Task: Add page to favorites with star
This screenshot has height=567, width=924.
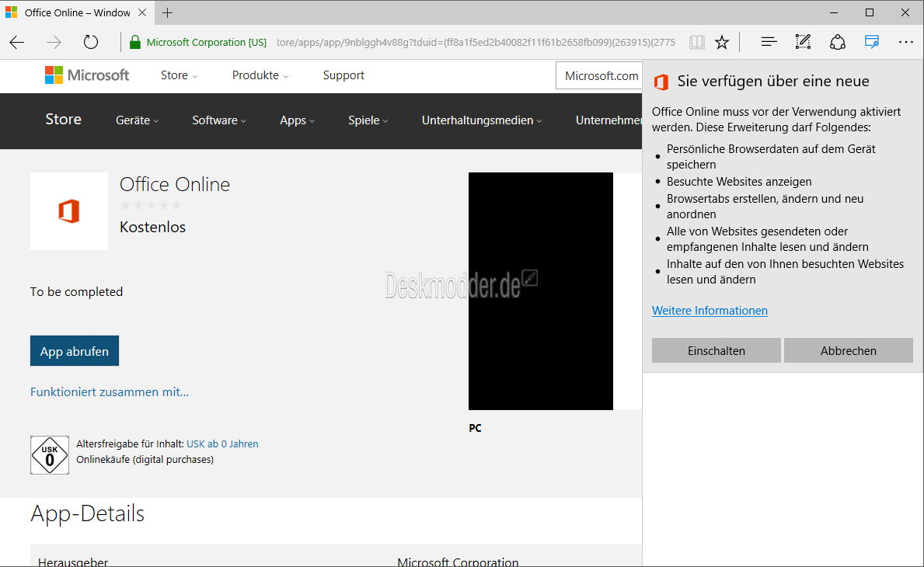Action: click(722, 42)
